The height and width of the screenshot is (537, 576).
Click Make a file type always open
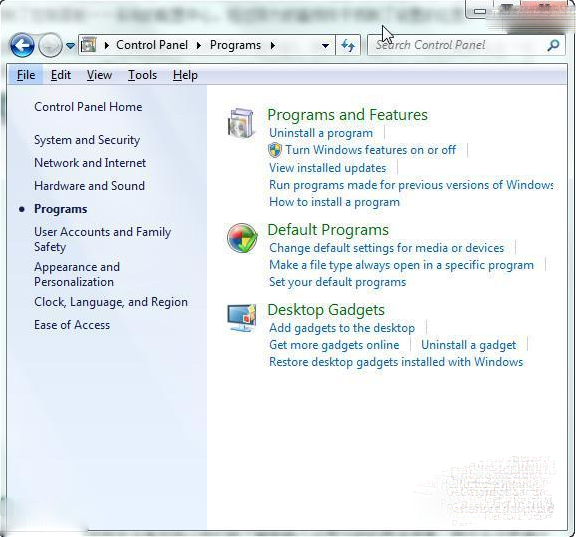click(401, 265)
